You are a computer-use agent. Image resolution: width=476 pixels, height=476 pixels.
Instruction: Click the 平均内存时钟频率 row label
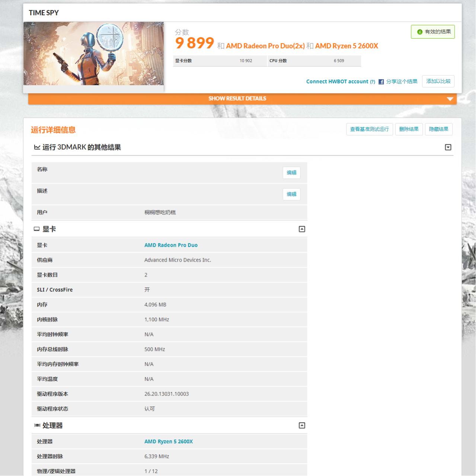point(58,364)
